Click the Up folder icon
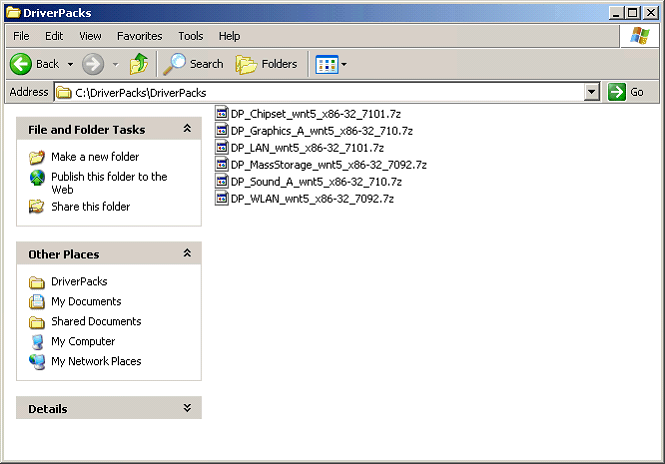This screenshot has height=464, width=665. tap(138, 64)
